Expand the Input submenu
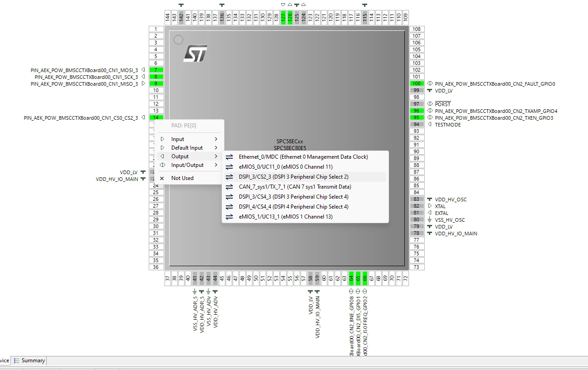The width and height of the screenshot is (588, 370). point(189,139)
